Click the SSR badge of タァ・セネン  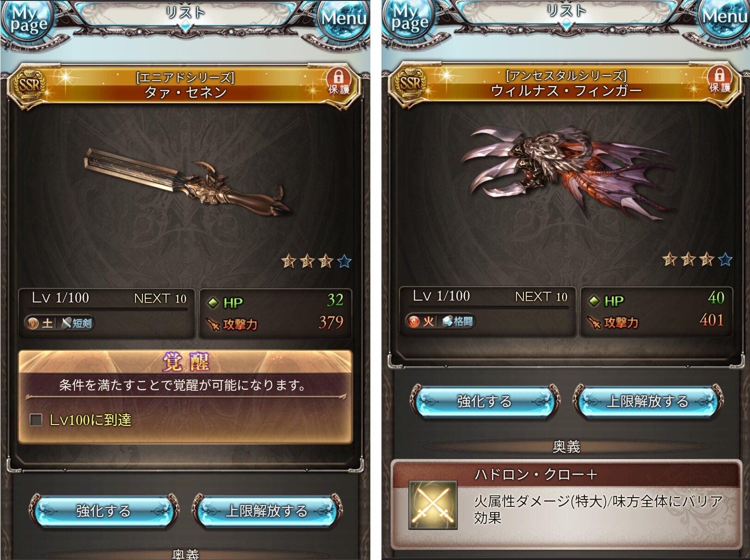click(30, 85)
